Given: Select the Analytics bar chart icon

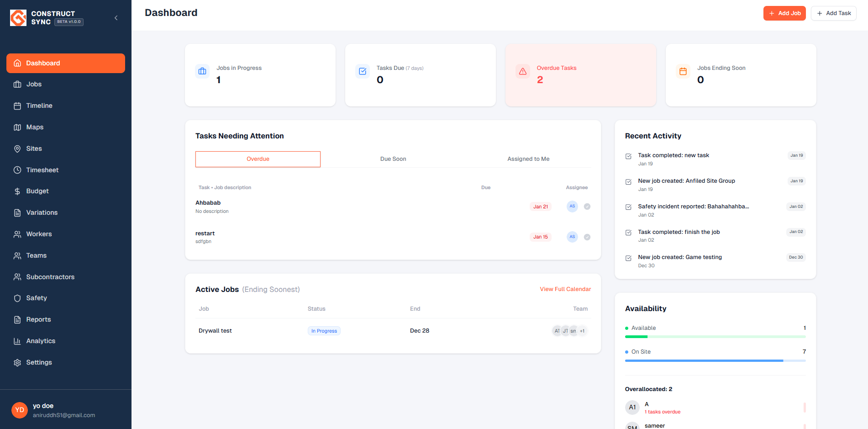Looking at the screenshot, I should point(17,341).
